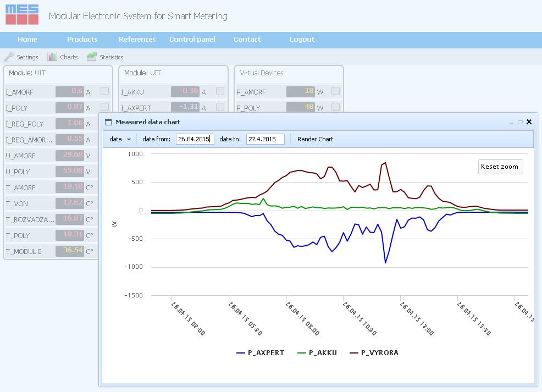The image size is (542, 392).
Task: Click the Measured data chart window icon
Action: point(108,122)
